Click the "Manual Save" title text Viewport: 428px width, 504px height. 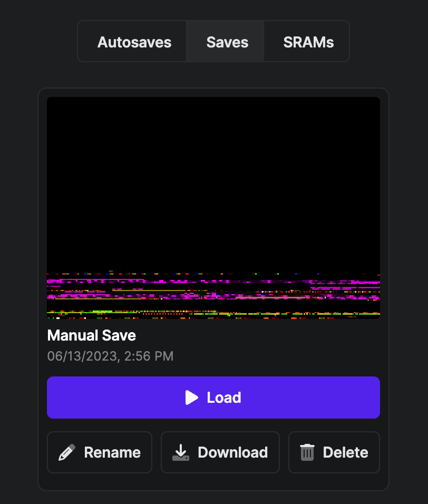92,335
